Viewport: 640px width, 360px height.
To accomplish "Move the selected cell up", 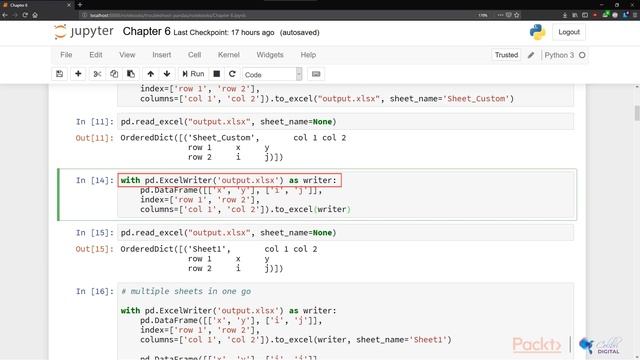I will (x=151, y=74).
